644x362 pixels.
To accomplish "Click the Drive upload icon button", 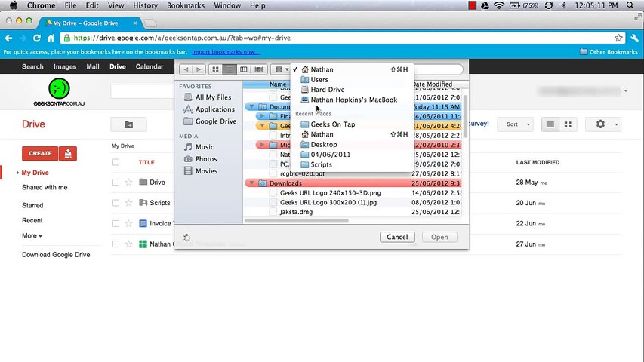I will [68, 154].
